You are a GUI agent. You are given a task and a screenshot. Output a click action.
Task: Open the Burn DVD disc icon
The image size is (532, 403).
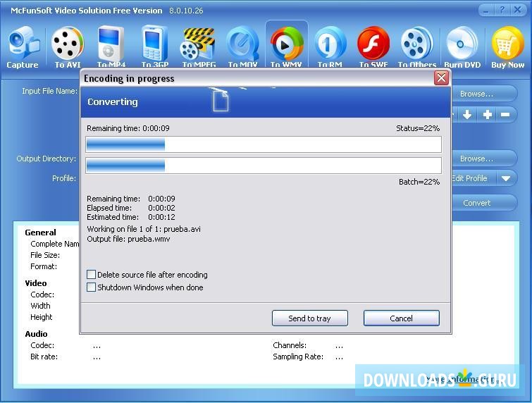tap(462, 43)
